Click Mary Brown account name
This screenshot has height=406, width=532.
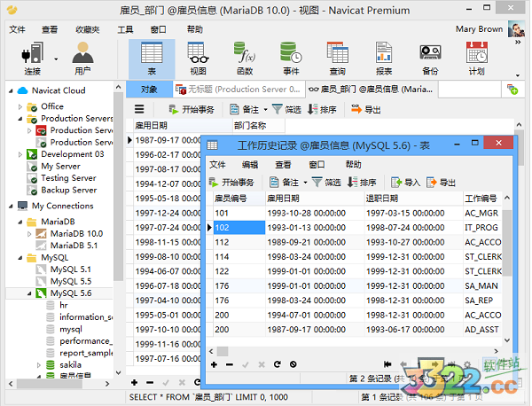pos(479,29)
